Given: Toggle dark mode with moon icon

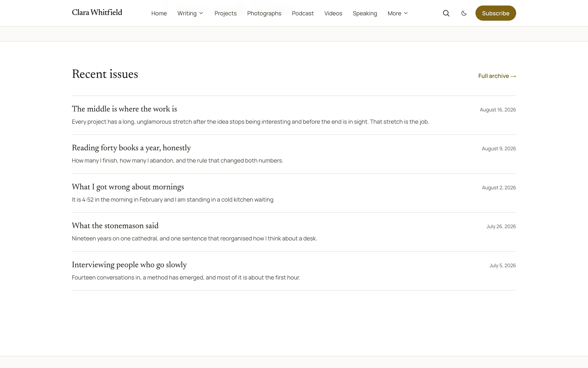Looking at the screenshot, I should click(x=464, y=13).
